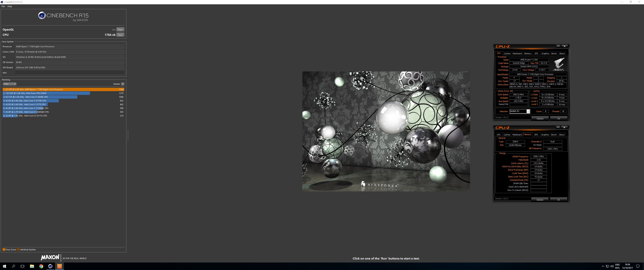Screen dimensions: 644x270
Task: Open Mainboard tab in top CPU-Z window
Action: point(517,53)
